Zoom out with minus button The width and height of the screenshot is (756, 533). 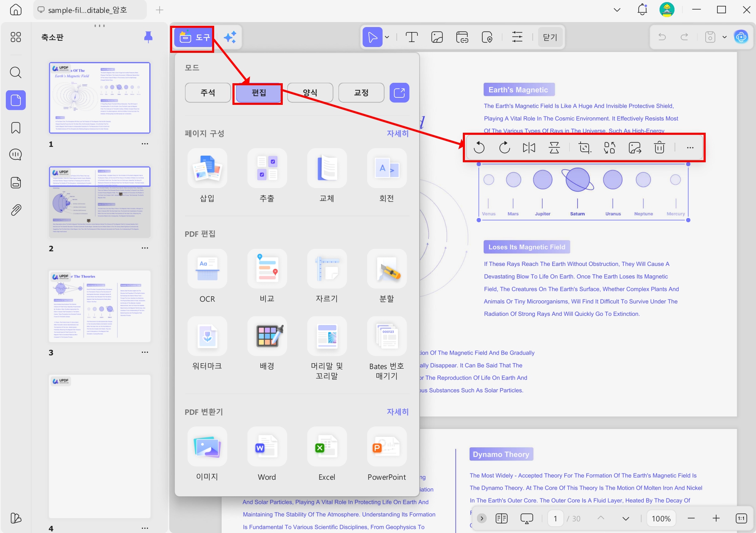691,518
